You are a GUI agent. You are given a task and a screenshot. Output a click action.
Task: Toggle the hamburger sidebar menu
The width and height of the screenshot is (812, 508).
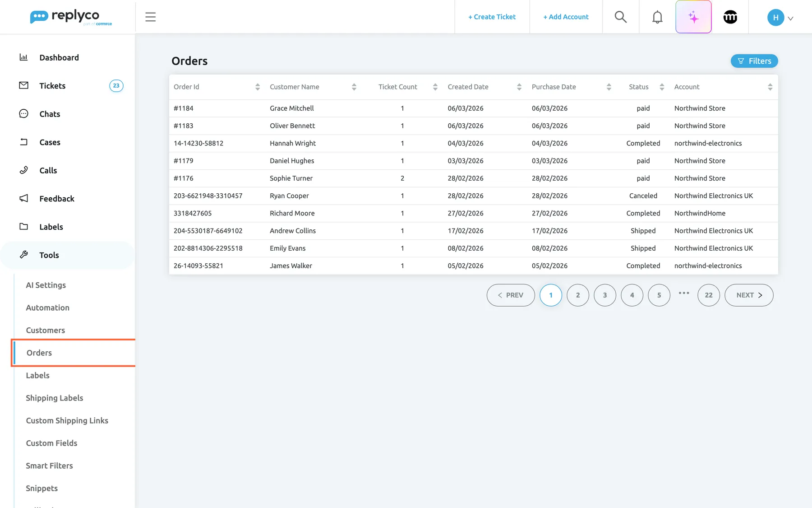pyautogui.click(x=150, y=17)
